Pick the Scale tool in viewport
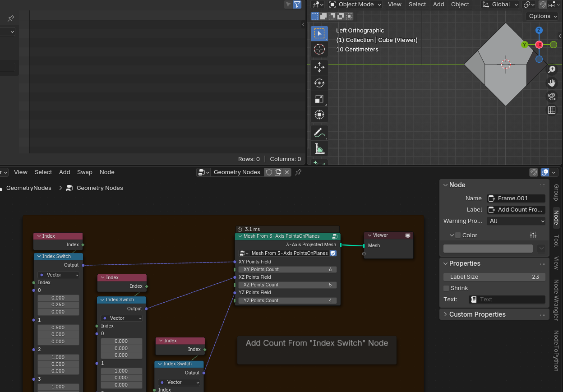The width and height of the screenshot is (563, 392). tap(319, 99)
